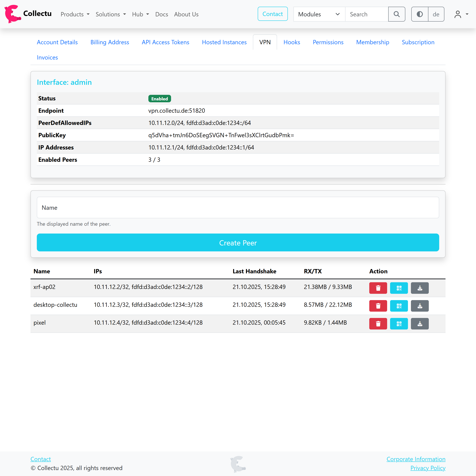Image resolution: width=476 pixels, height=476 pixels.
Task: Delete the xrf-ap02 peer
Action: click(x=378, y=288)
